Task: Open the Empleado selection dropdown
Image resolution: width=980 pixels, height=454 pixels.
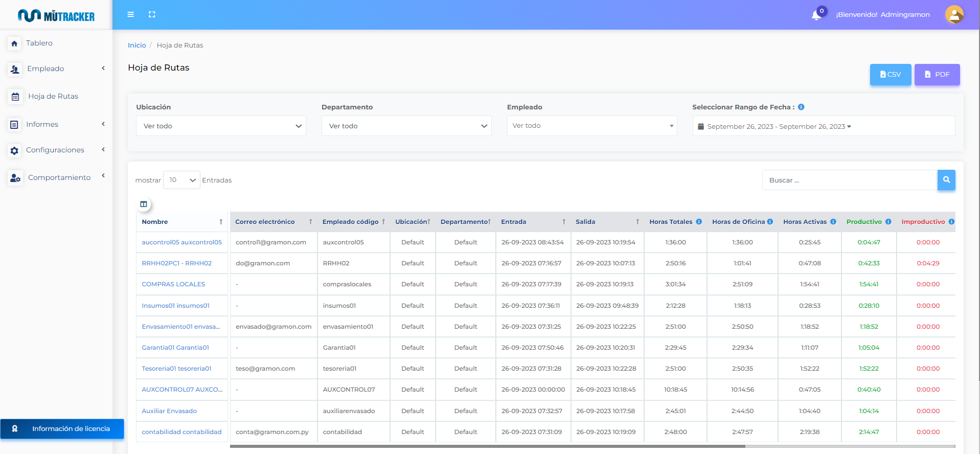Action: 592,126
